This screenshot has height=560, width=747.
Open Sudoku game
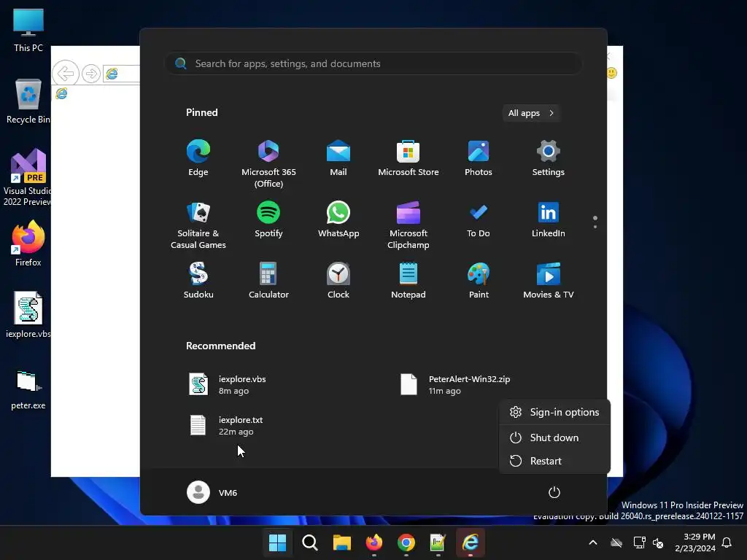click(198, 281)
